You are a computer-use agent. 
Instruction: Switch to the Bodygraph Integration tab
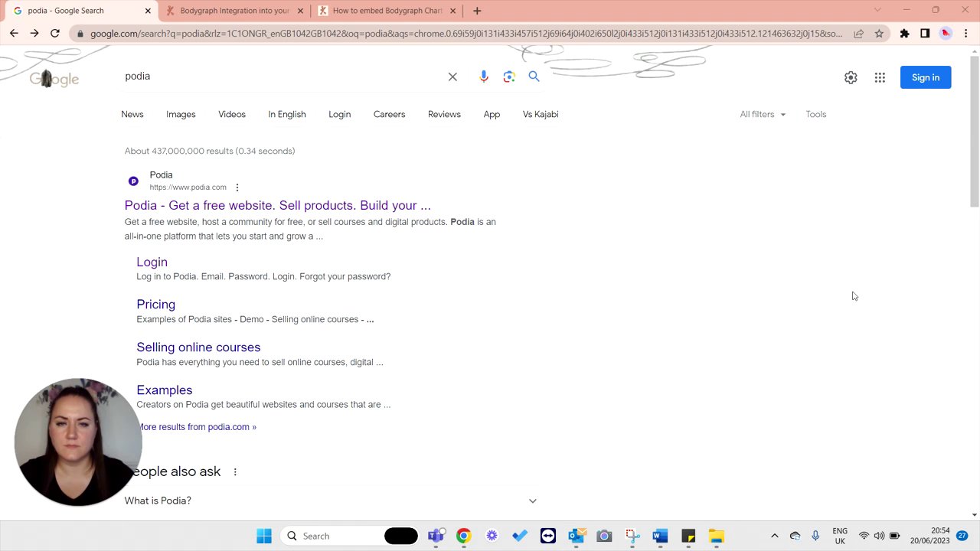coord(237,11)
